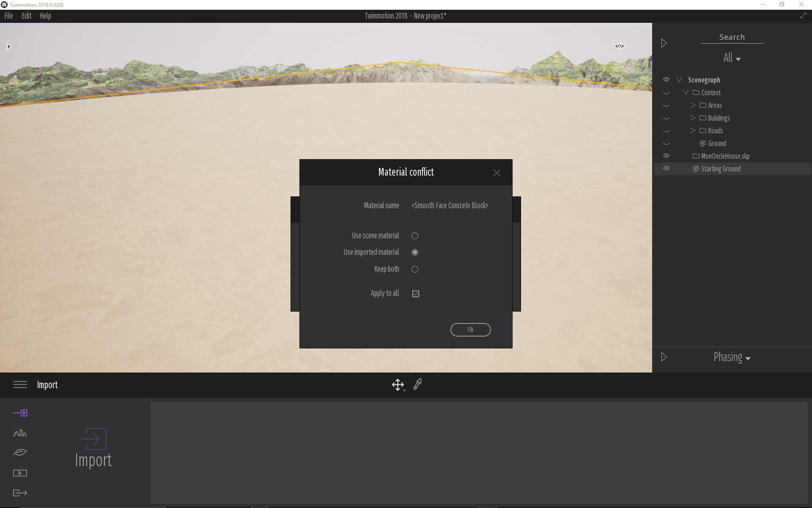The height and width of the screenshot is (508, 812).
Task: Collapse the Phasing panel with its arrow
Action: (x=664, y=357)
